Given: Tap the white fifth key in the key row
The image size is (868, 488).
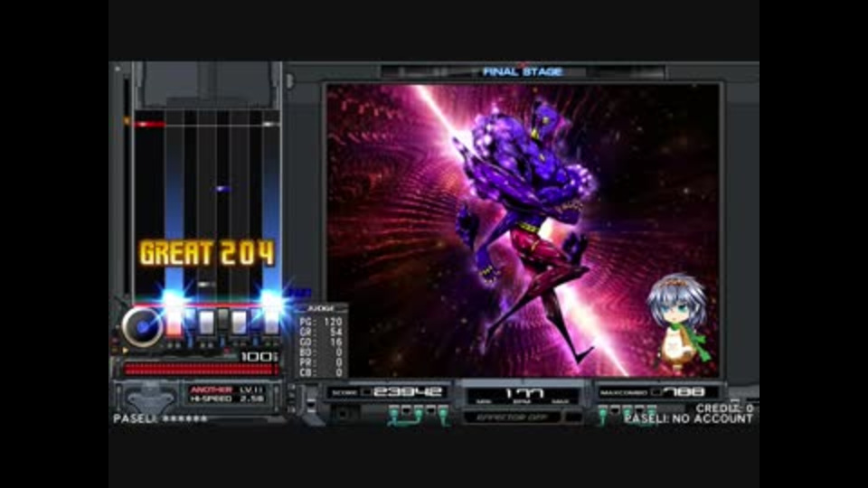Looking at the screenshot, I should coord(239,323).
